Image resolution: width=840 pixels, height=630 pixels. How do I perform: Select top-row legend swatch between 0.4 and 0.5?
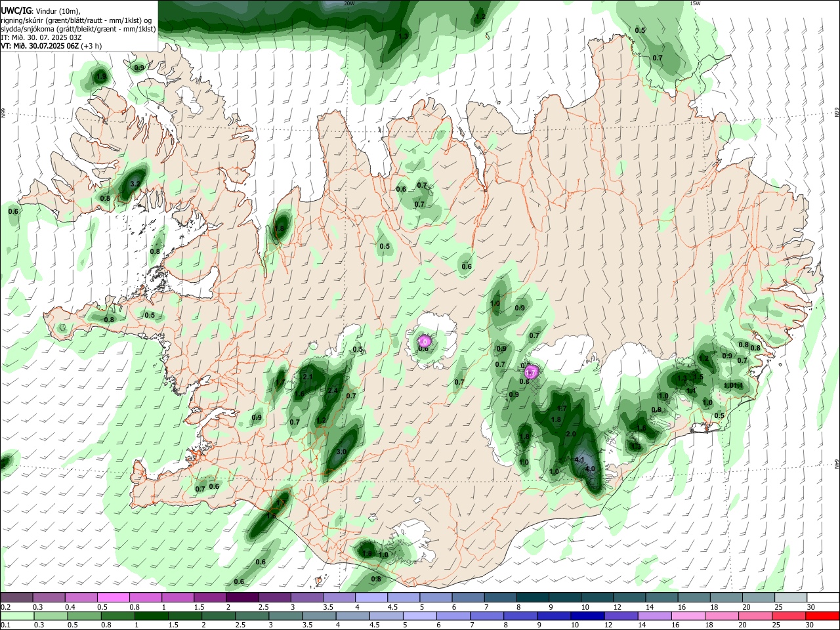pyautogui.click(x=81, y=598)
